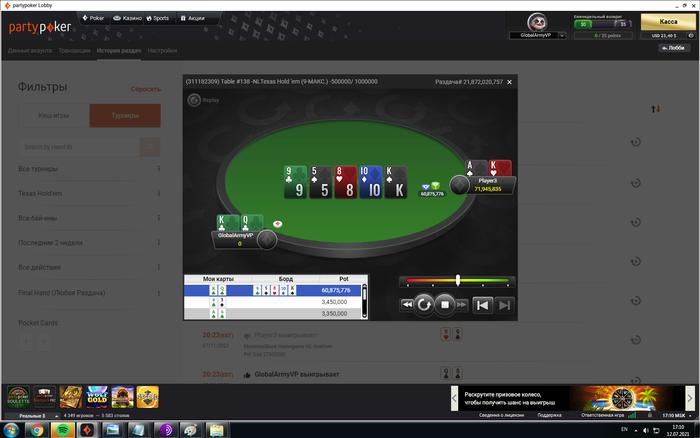This screenshot has width=700, height=438.
Task: Open Paint from the taskbar
Action: click(191, 430)
